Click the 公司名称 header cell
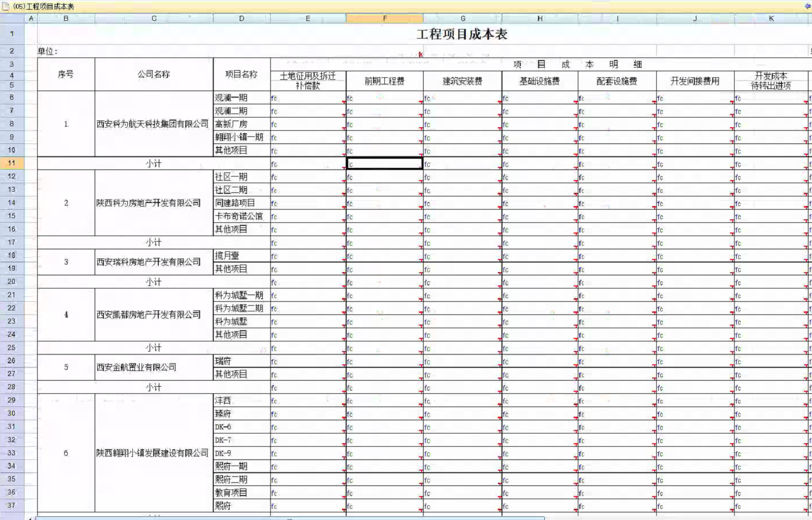 pos(154,74)
